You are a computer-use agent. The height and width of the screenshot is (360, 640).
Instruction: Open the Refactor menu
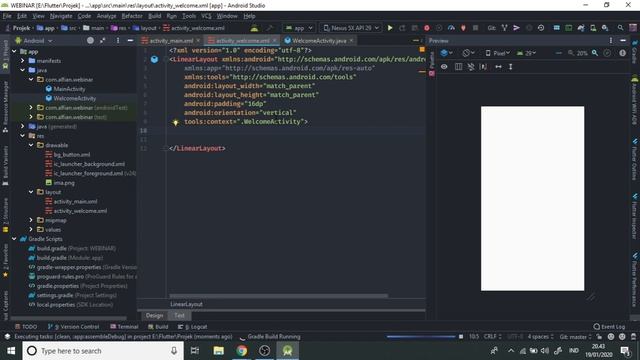pos(132,16)
